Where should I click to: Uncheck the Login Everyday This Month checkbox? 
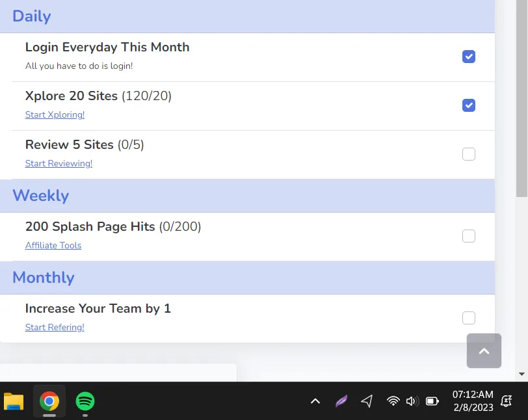pos(468,57)
